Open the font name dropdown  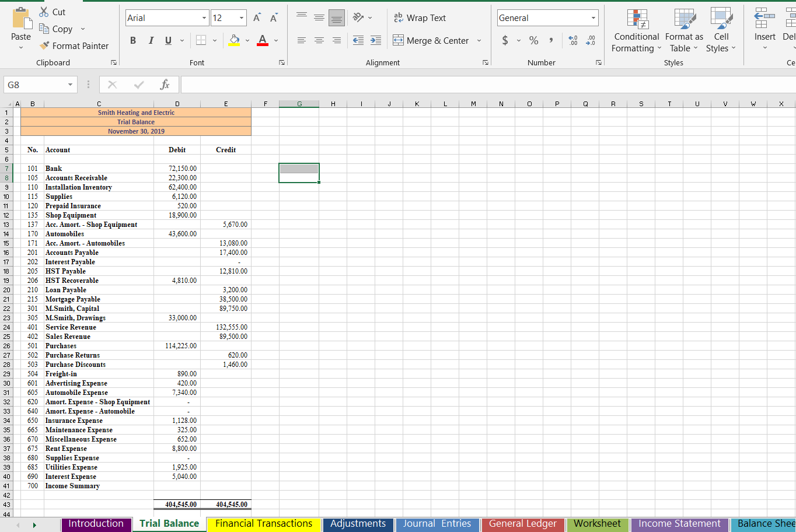tap(204, 18)
